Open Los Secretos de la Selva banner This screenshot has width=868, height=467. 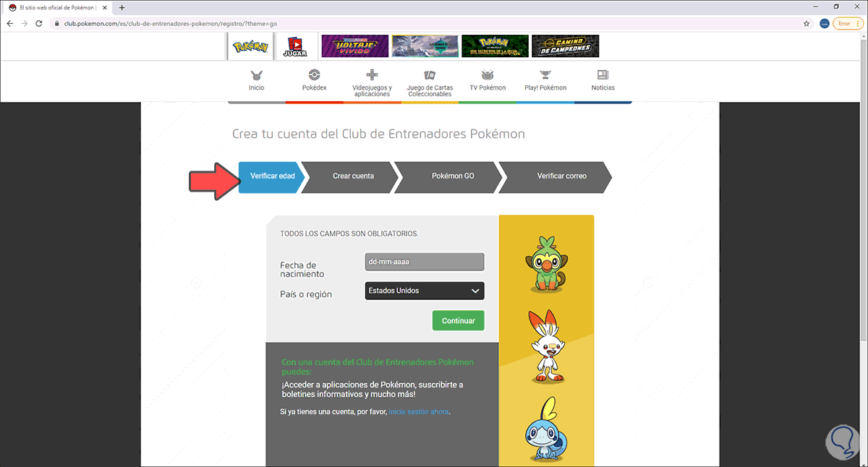pyautogui.click(x=495, y=46)
